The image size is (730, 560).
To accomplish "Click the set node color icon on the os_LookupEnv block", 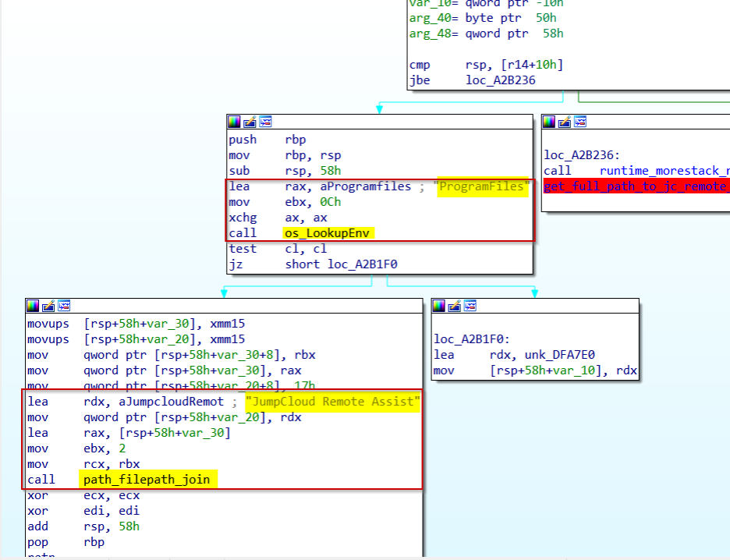I will coord(234,122).
